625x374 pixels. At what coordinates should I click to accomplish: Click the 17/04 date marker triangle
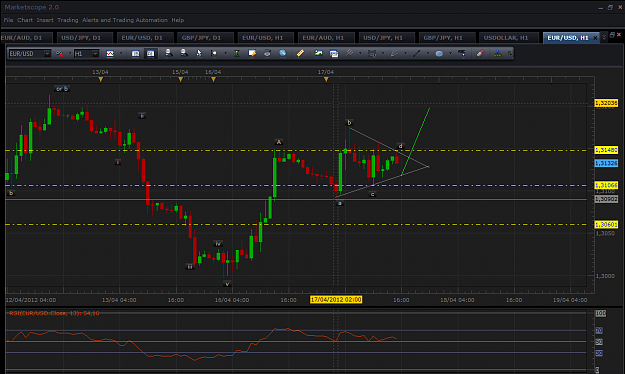(326, 80)
